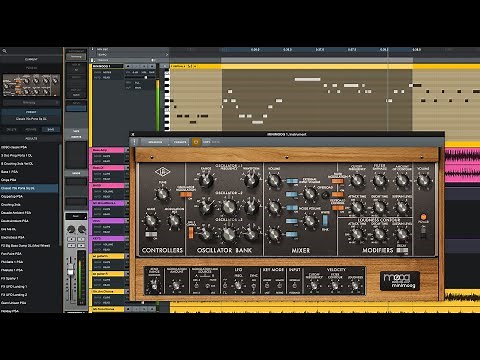The width and height of the screenshot is (480, 360).
Task: Select Bass 1 PSA preset
Action: tap(29, 172)
